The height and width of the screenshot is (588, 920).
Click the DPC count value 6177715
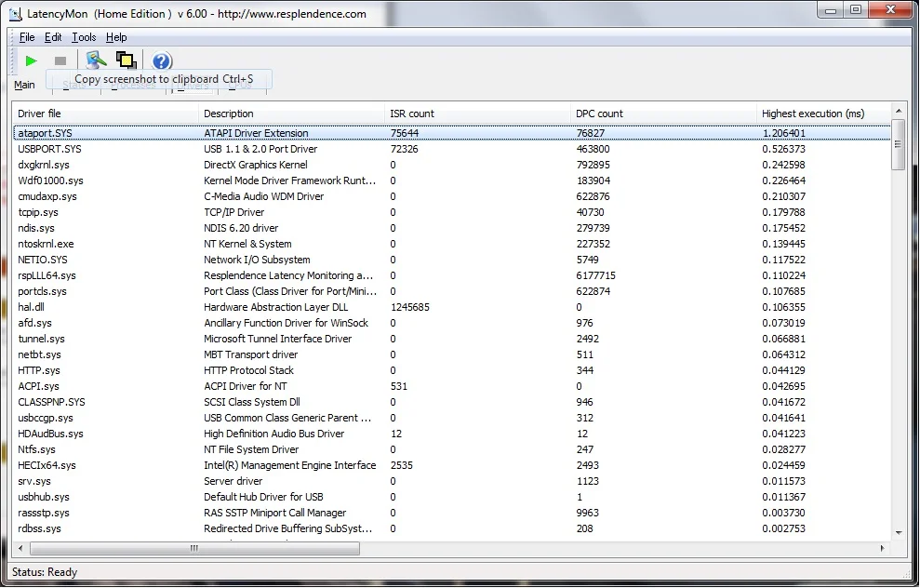pyautogui.click(x=595, y=275)
